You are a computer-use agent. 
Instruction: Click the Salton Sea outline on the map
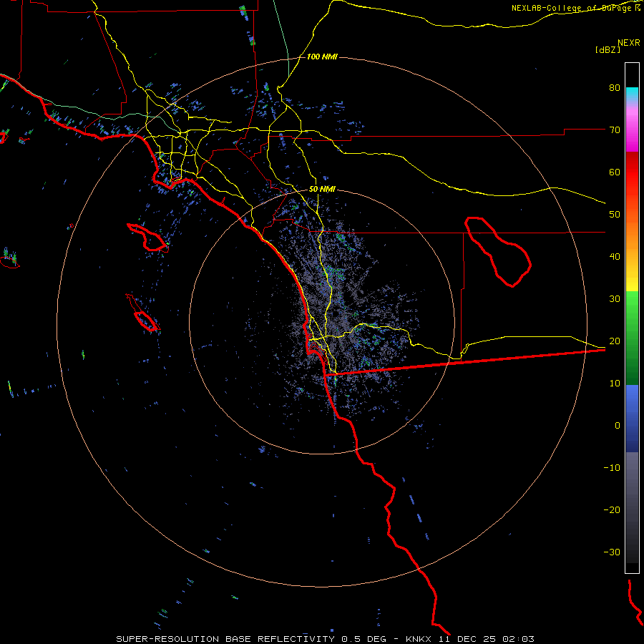[x=498, y=251]
